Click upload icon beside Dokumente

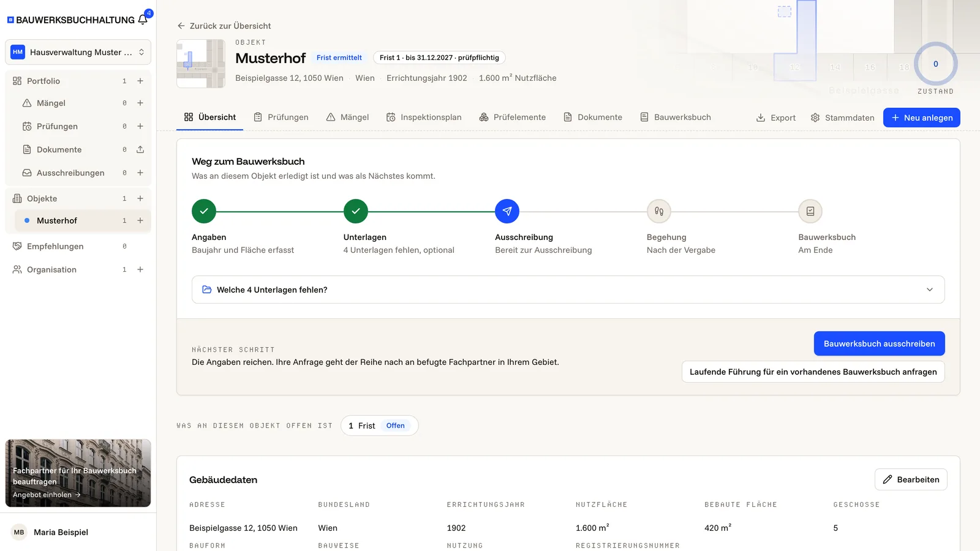click(140, 149)
